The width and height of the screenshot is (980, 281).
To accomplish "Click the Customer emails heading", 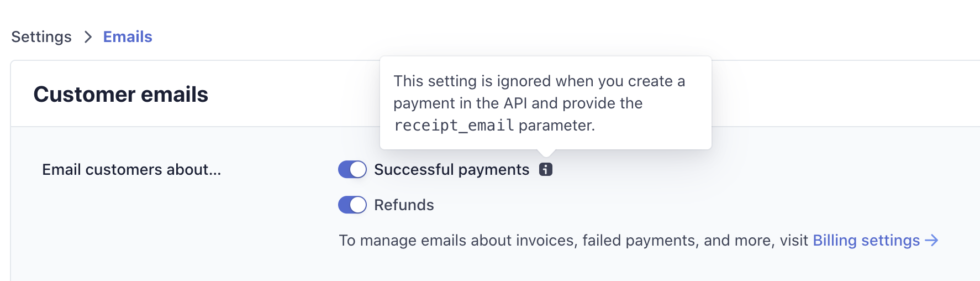I will point(121,94).
